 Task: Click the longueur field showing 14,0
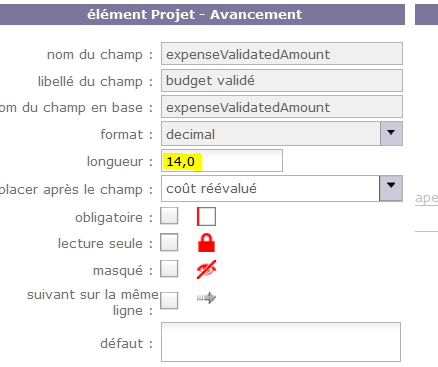pos(222,161)
